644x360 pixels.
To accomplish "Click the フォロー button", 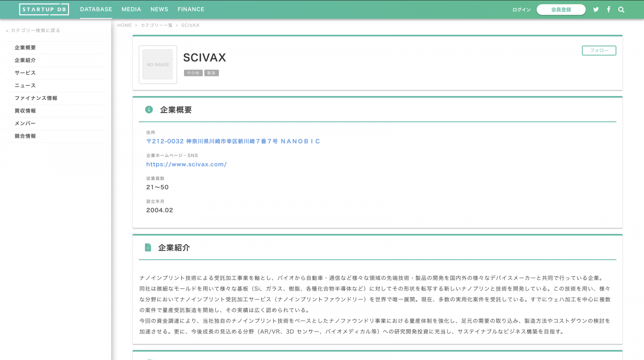I will 599,51.
